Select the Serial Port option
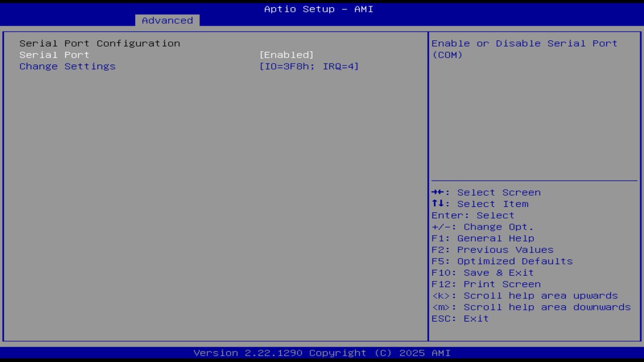The image size is (644, 362). pyautogui.click(x=53, y=54)
